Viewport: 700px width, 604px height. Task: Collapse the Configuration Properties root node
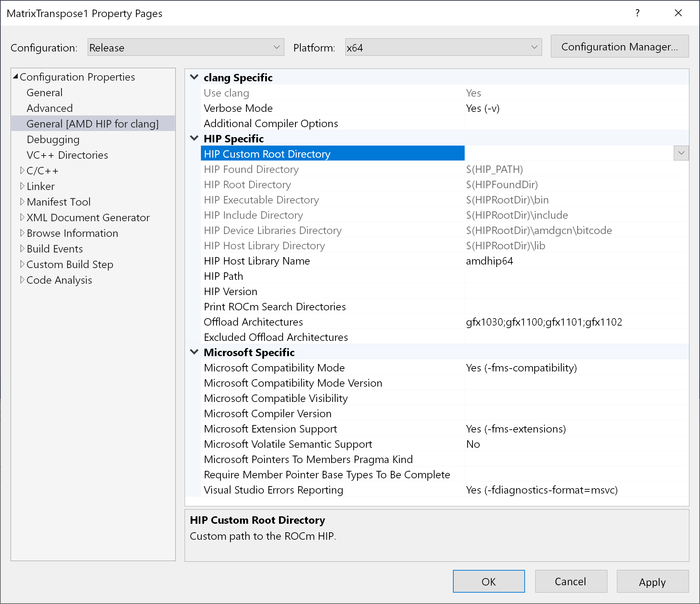pos(16,77)
